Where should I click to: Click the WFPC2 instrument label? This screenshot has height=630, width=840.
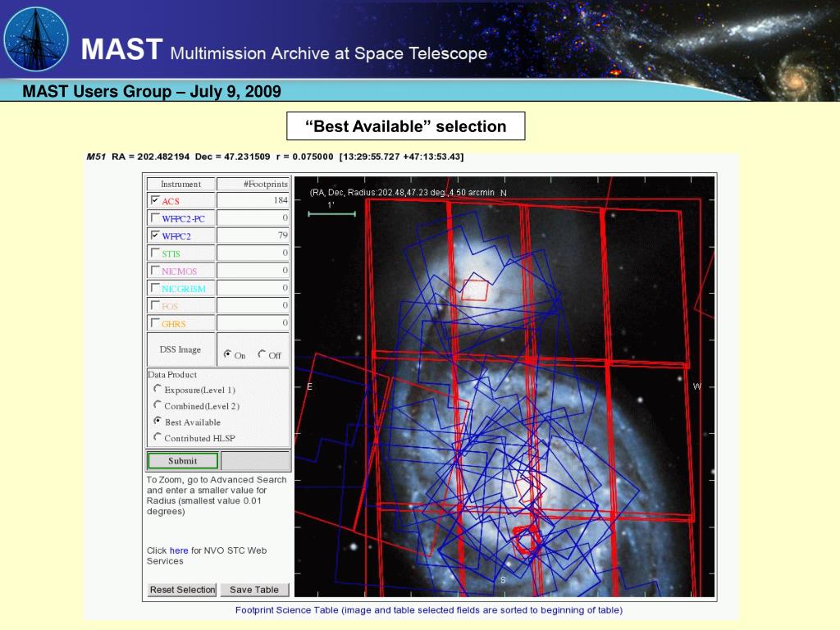pyautogui.click(x=176, y=236)
